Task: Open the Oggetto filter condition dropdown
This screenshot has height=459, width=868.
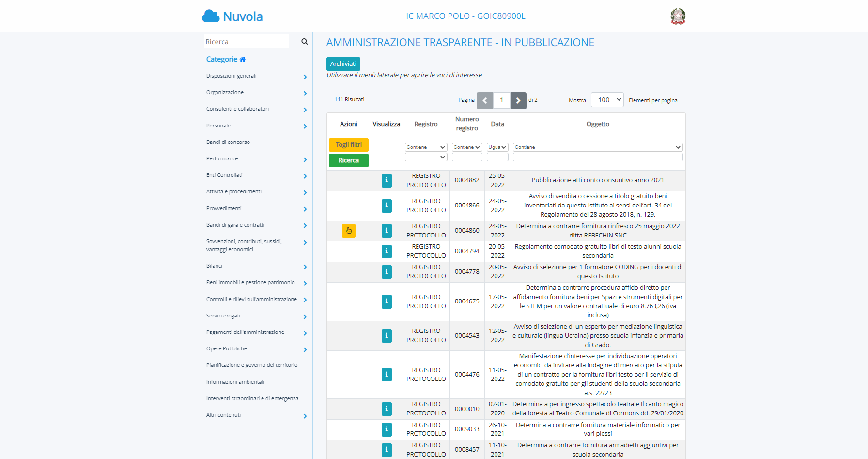Action: (x=598, y=147)
